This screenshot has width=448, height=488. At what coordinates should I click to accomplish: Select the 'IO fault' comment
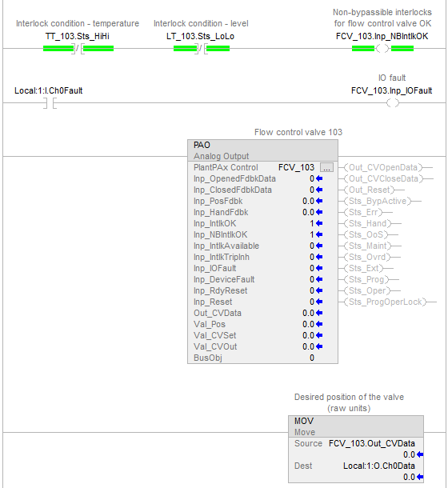tap(392, 78)
